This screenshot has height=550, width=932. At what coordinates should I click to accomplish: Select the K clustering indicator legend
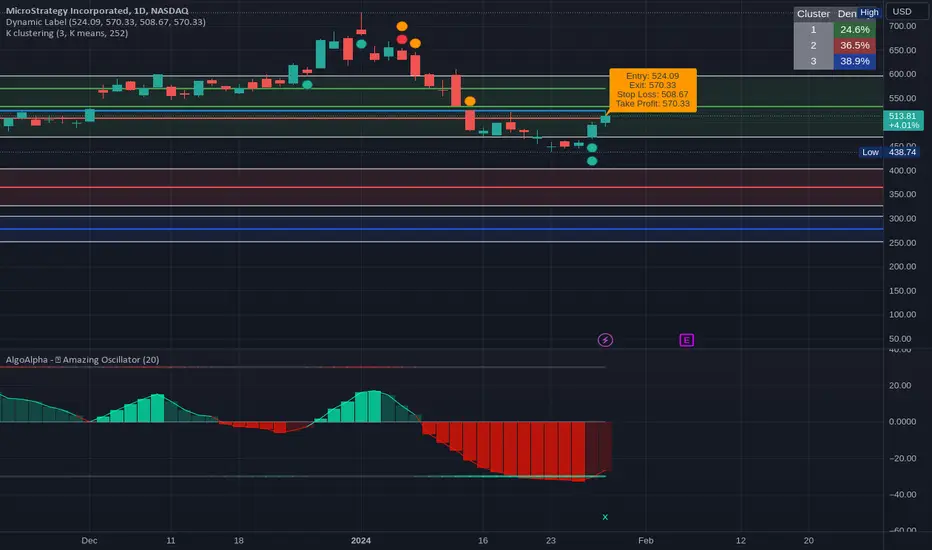(67, 33)
